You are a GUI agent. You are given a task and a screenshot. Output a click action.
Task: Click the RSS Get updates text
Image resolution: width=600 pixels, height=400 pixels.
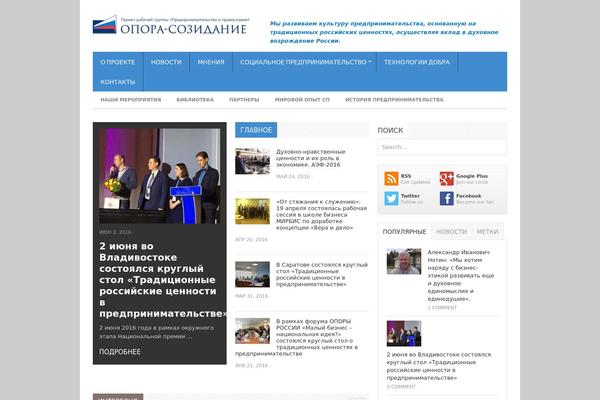click(x=415, y=182)
